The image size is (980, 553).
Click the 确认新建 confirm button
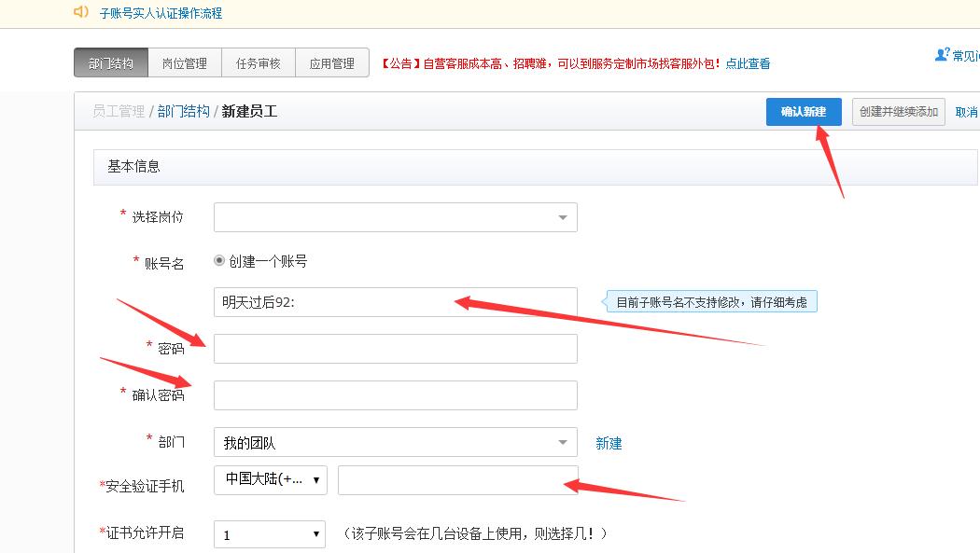coord(804,111)
